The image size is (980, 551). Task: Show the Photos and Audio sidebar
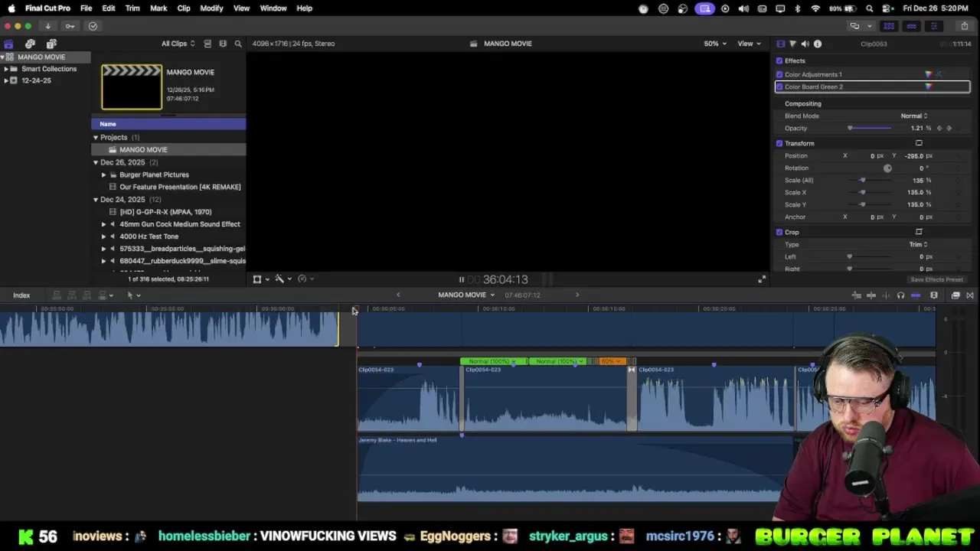tap(30, 44)
